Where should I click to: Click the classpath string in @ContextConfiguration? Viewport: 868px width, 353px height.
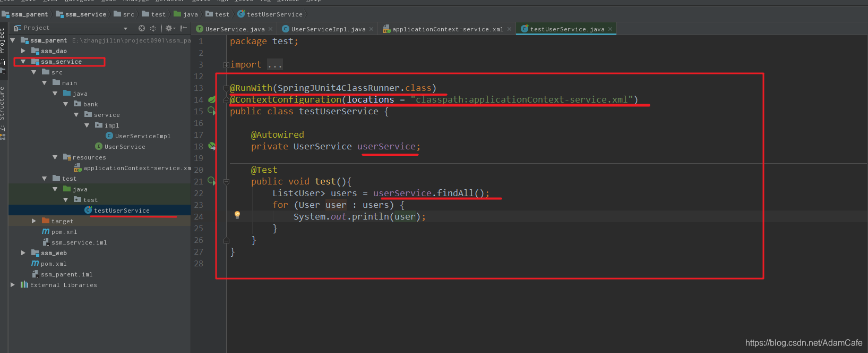pyautogui.click(x=522, y=99)
